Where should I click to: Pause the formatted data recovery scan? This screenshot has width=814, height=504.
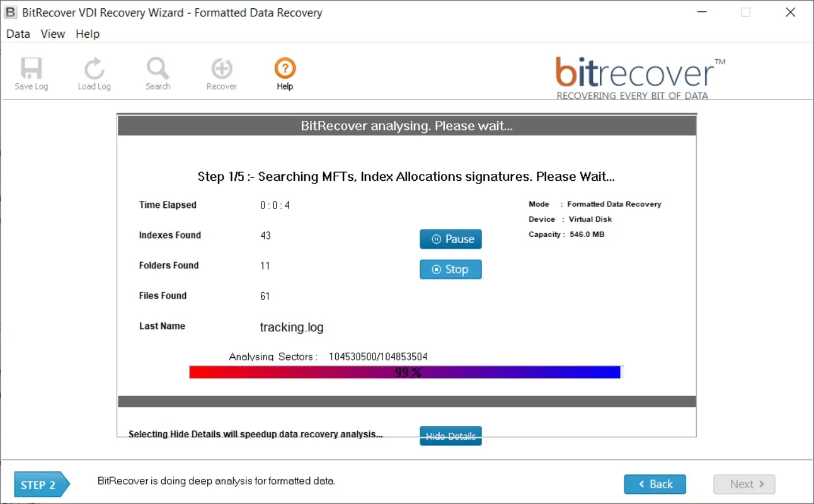click(450, 239)
